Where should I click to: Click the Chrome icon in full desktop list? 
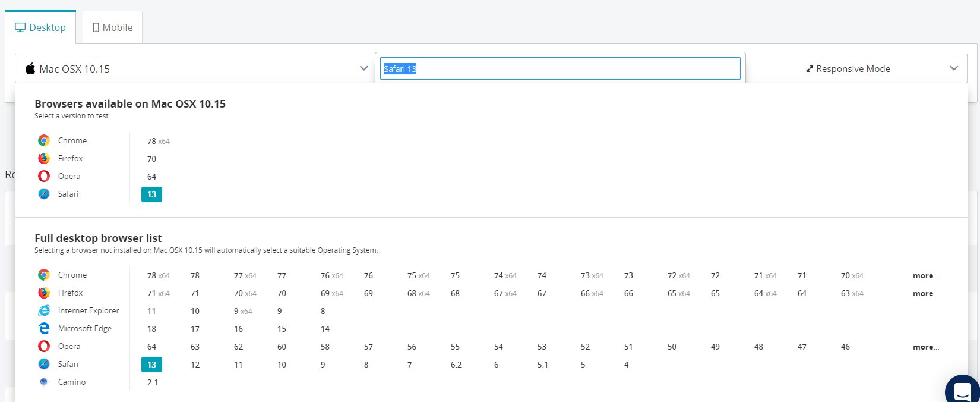[44, 275]
